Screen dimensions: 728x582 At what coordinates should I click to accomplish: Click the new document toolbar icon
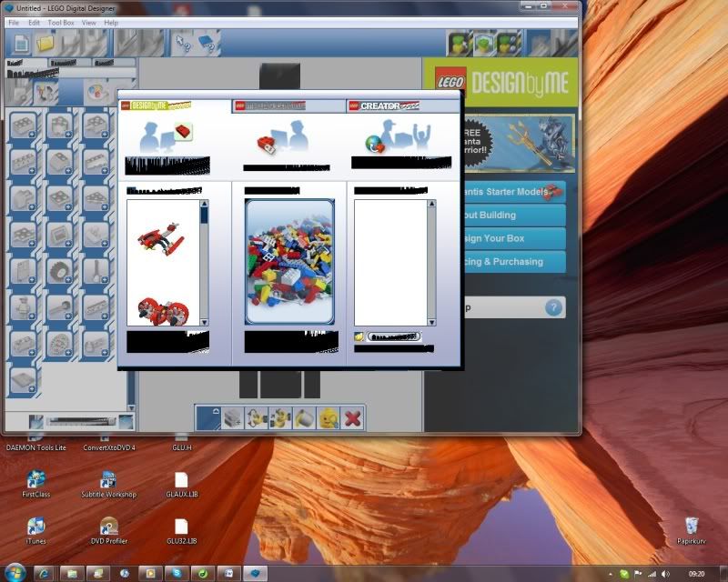pyautogui.click(x=21, y=44)
